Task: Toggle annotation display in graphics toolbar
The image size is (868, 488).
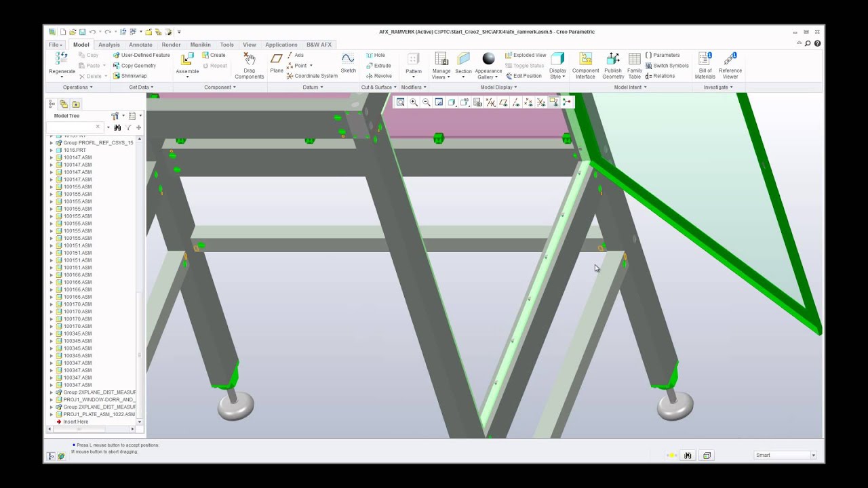Action: pyautogui.click(x=554, y=102)
